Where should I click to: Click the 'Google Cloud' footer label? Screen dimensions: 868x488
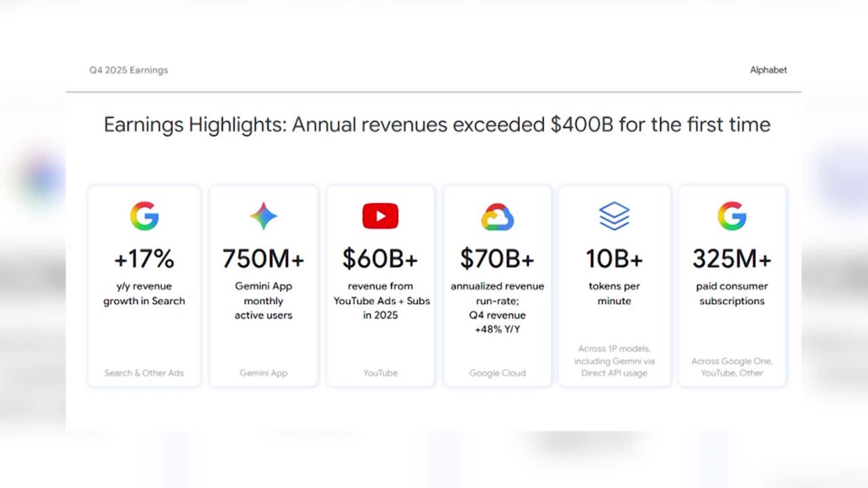coord(497,373)
